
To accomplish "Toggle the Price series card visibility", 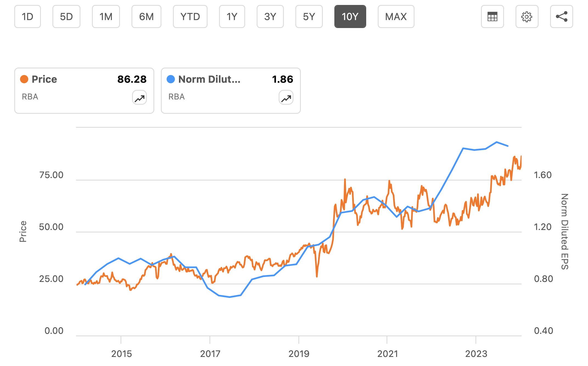I will pyautogui.click(x=84, y=90).
